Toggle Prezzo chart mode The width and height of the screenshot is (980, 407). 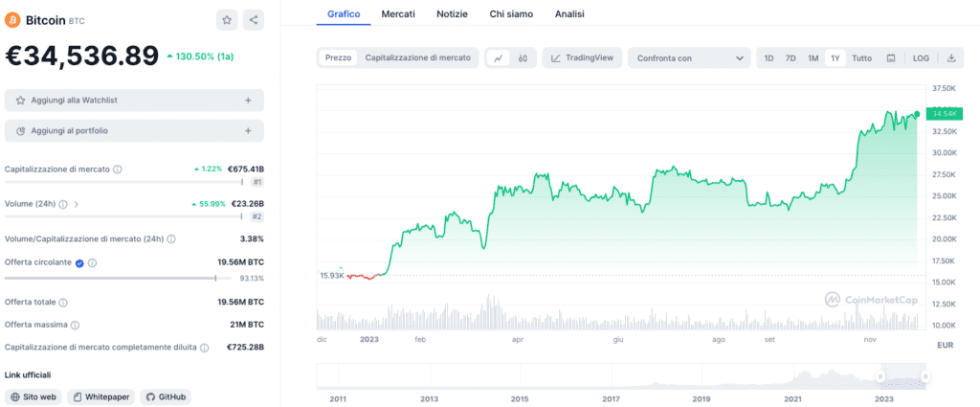tap(338, 57)
